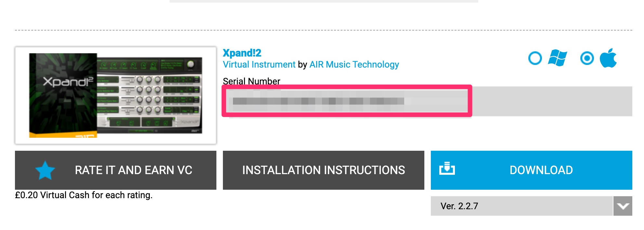644x230 pixels.
Task: Open Installation Instructions
Action: [x=323, y=170]
